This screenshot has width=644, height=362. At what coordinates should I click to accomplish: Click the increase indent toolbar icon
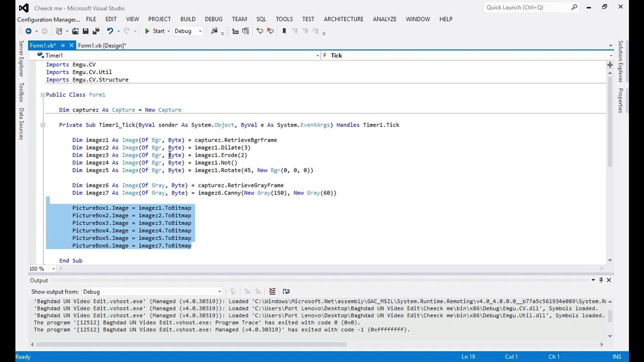(246, 31)
